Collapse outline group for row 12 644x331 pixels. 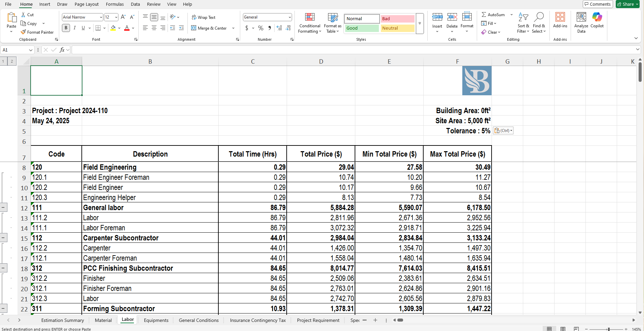3,207
